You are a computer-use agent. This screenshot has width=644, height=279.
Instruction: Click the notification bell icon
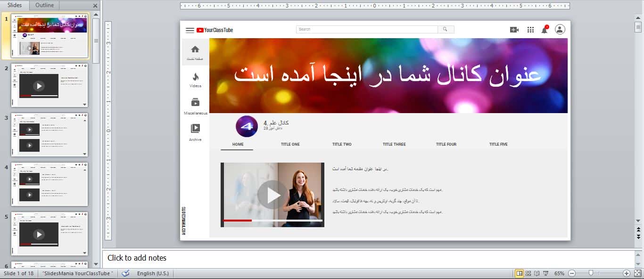pyautogui.click(x=545, y=29)
